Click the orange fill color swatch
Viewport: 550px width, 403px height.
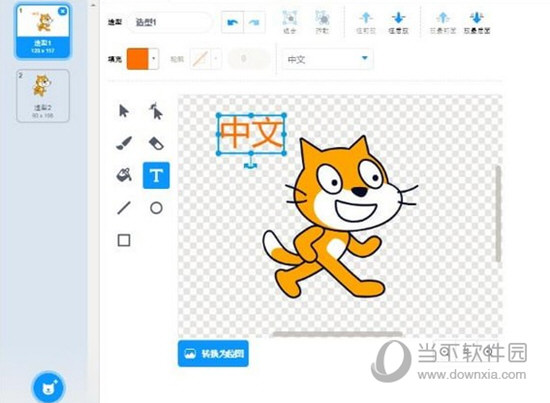point(138,59)
